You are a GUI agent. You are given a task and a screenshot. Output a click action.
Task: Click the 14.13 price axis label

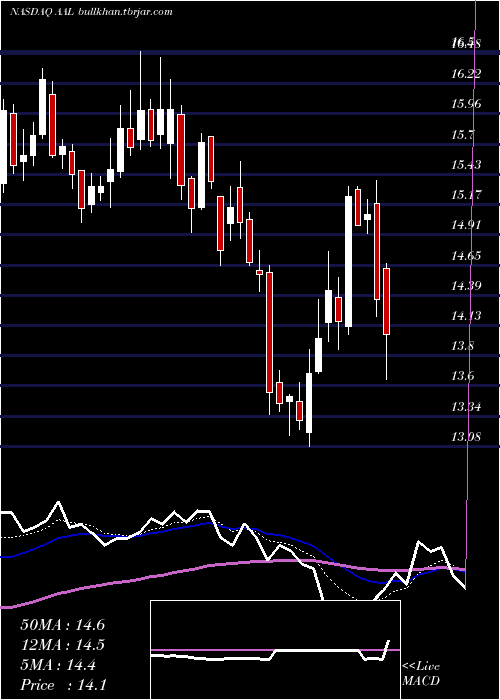pos(466,316)
